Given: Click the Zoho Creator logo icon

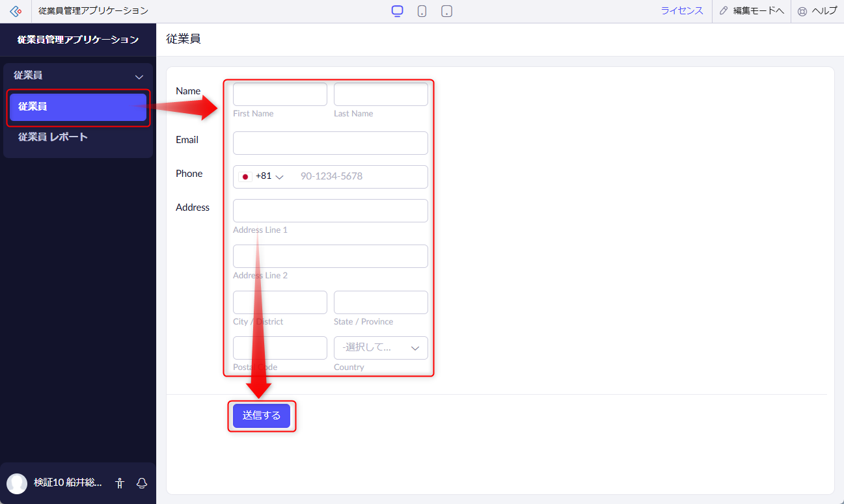Looking at the screenshot, I should tap(16, 11).
